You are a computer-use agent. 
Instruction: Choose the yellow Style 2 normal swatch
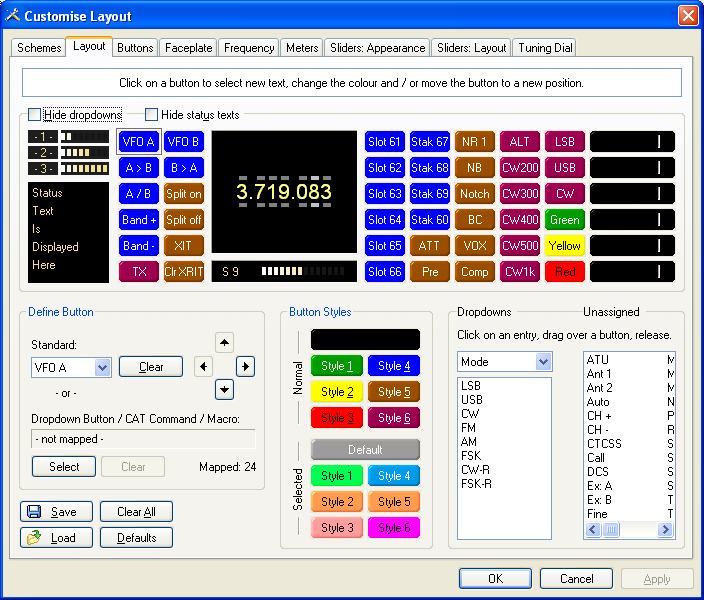tap(337, 392)
